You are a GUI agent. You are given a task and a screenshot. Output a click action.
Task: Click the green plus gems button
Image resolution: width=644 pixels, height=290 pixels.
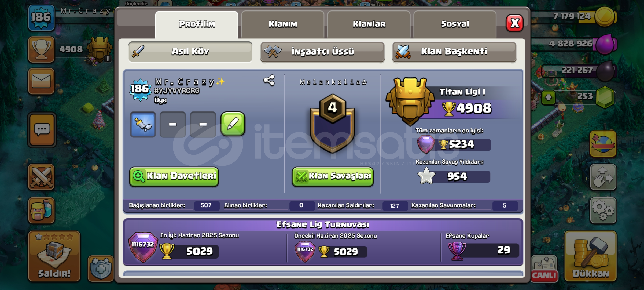[x=549, y=97]
